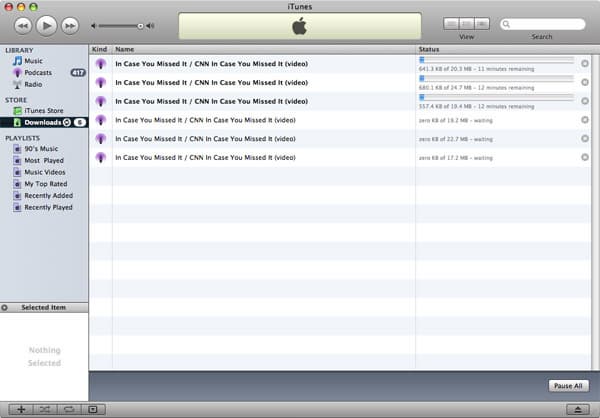The width and height of the screenshot is (600, 418).
Task: Click the Downloads activity spinner icon
Action: pos(67,122)
